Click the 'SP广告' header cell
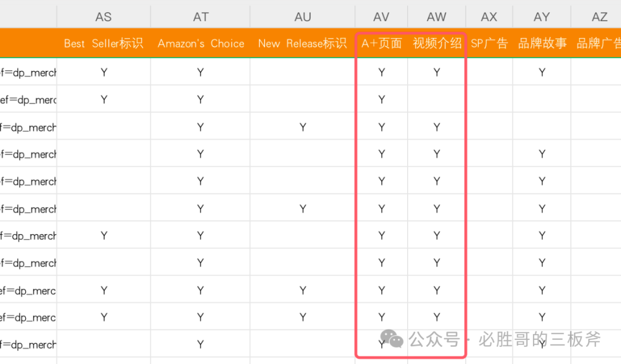This screenshot has width=621, height=364. (x=489, y=43)
